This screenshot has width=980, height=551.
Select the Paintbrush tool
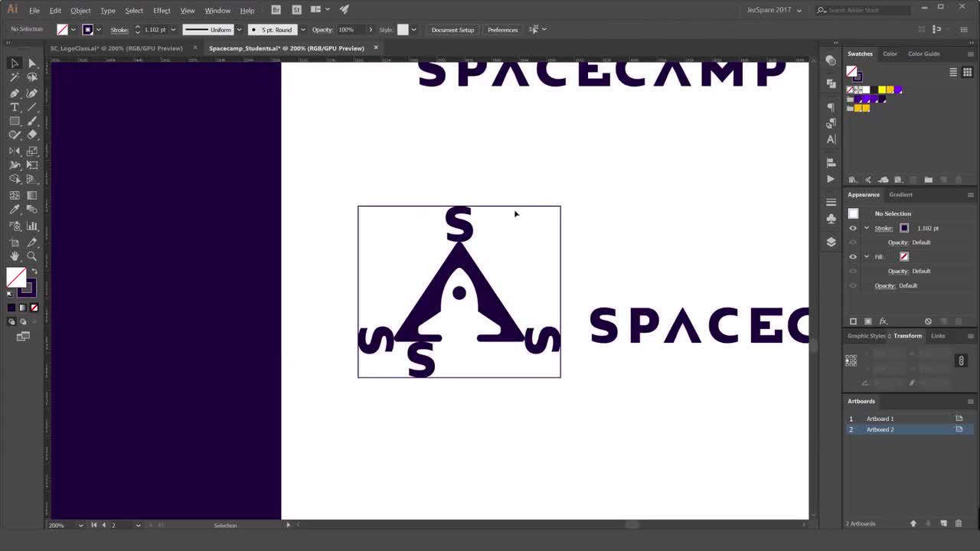(32, 121)
